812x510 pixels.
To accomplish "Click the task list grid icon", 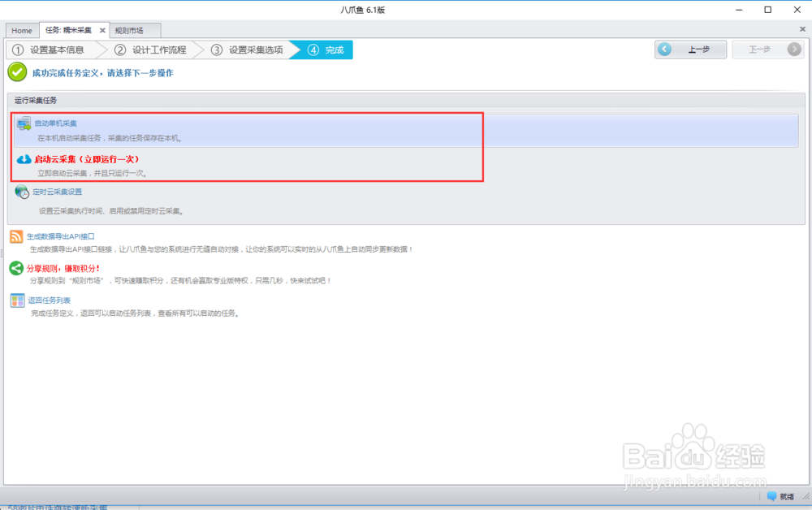I will point(17,300).
